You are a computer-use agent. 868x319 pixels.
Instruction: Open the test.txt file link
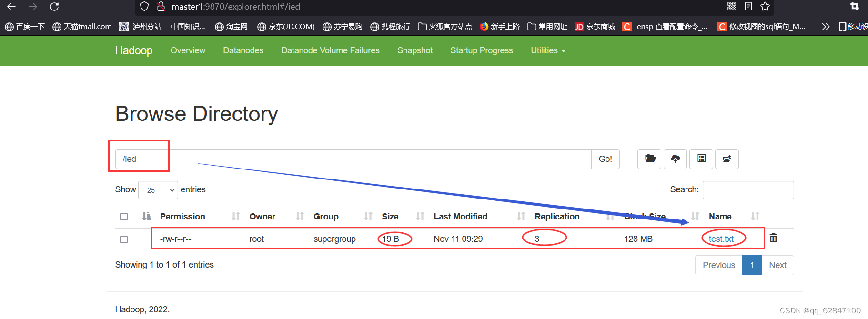(x=721, y=239)
